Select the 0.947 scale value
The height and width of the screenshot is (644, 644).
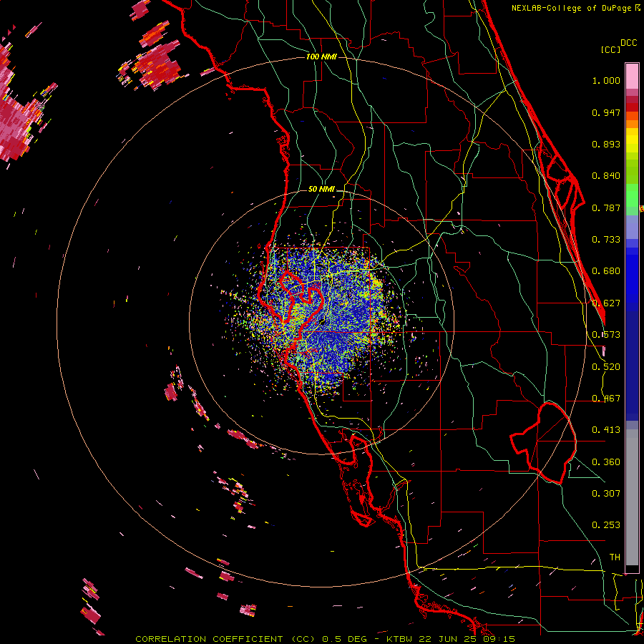pos(606,112)
